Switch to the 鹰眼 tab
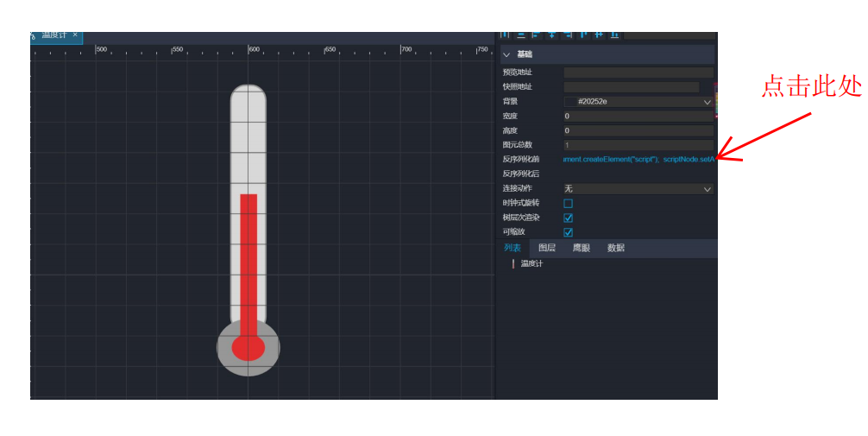Image resolution: width=868 pixels, height=436 pixels. click(582, 249)
